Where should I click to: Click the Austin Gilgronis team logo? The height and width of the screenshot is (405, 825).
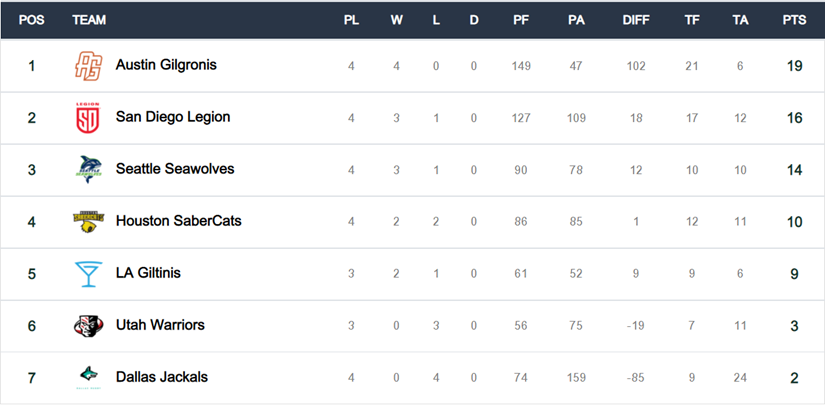[88, 66]
